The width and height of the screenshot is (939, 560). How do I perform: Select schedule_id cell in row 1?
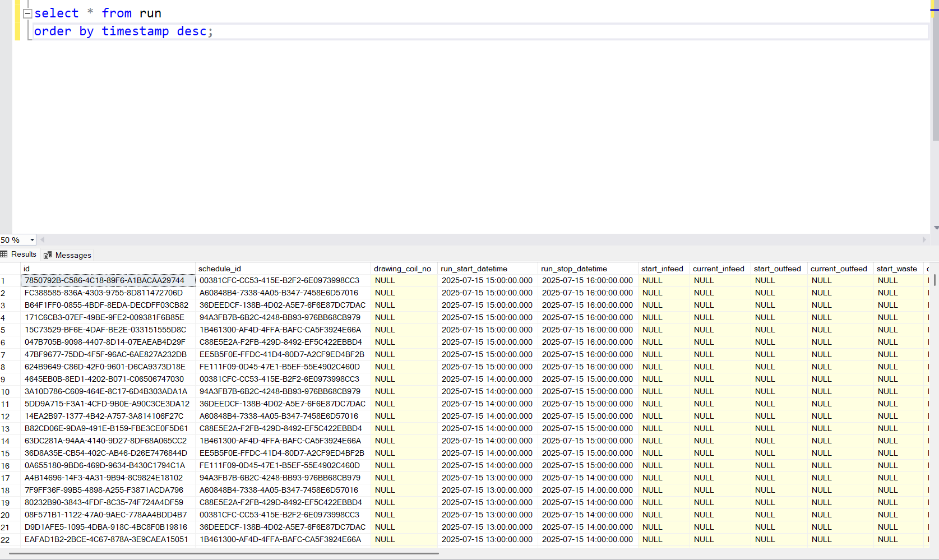283,281
